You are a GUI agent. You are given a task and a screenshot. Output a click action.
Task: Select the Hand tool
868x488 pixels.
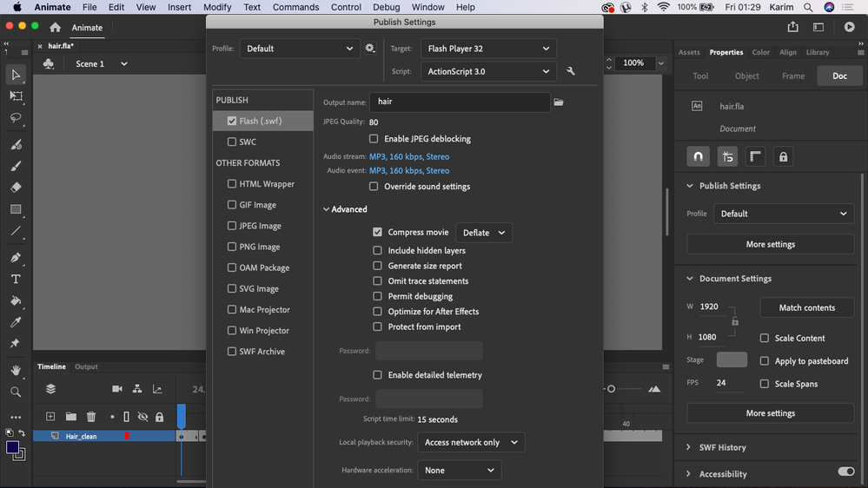(16, 370)
